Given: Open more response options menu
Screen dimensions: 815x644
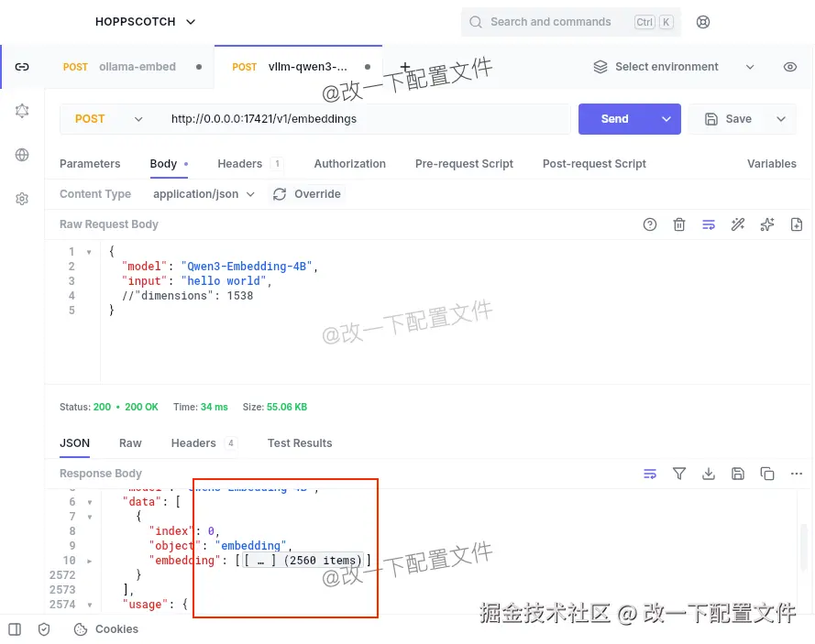Looking at the screenshot, I should point(797,474).
